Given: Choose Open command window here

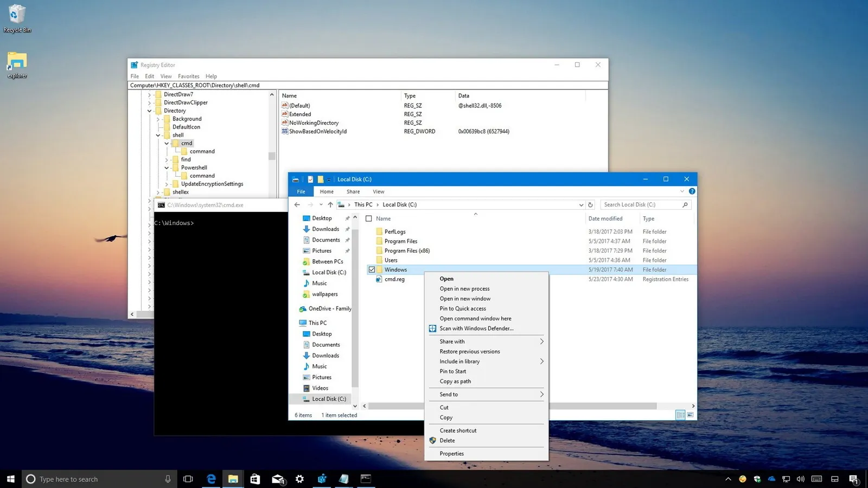Looking at the screenshot, I should point(475,318).
